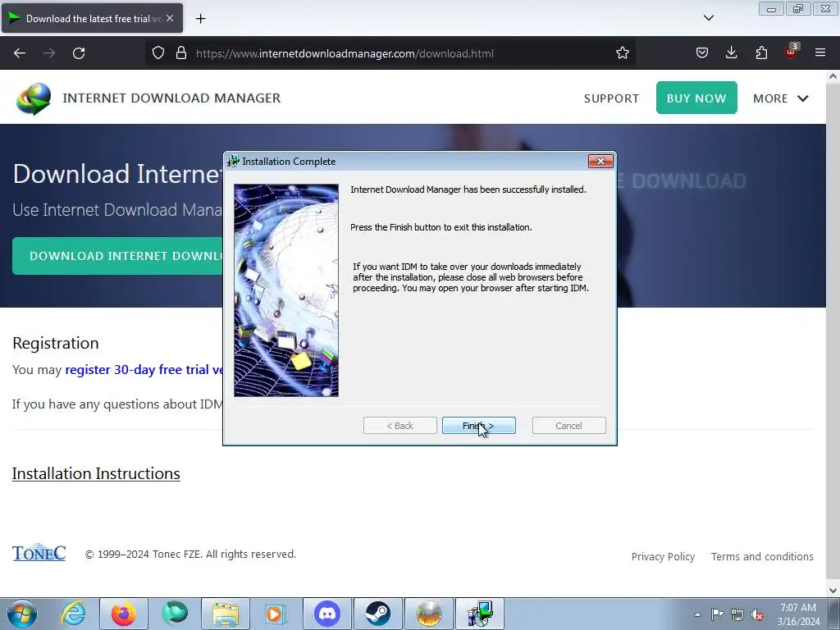Viewport: 840px width, 630px height.
Task: Click the page scrollbar up arrow
Action: pos(833,76)
